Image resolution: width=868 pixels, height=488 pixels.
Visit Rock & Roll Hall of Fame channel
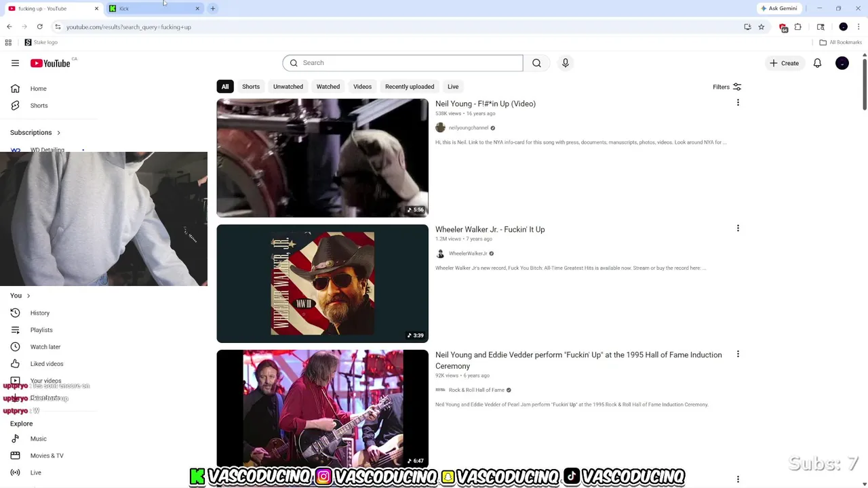477,390
